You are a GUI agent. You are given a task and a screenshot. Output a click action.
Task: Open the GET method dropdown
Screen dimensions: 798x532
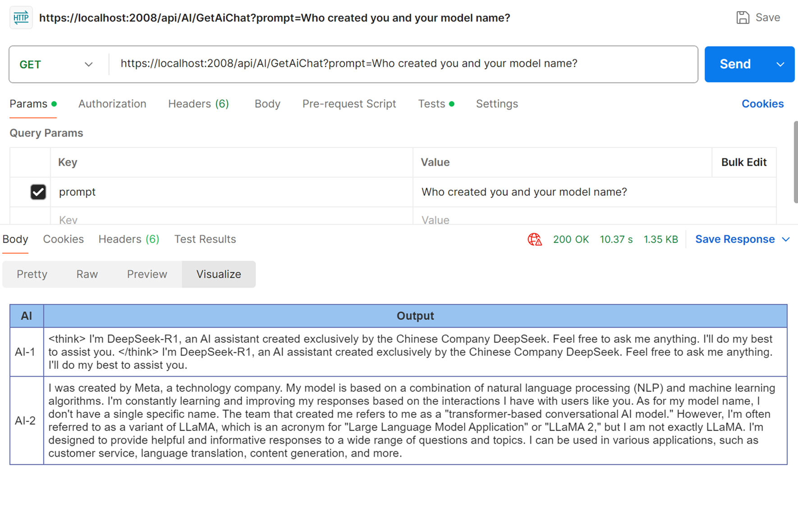click(56, 64)
